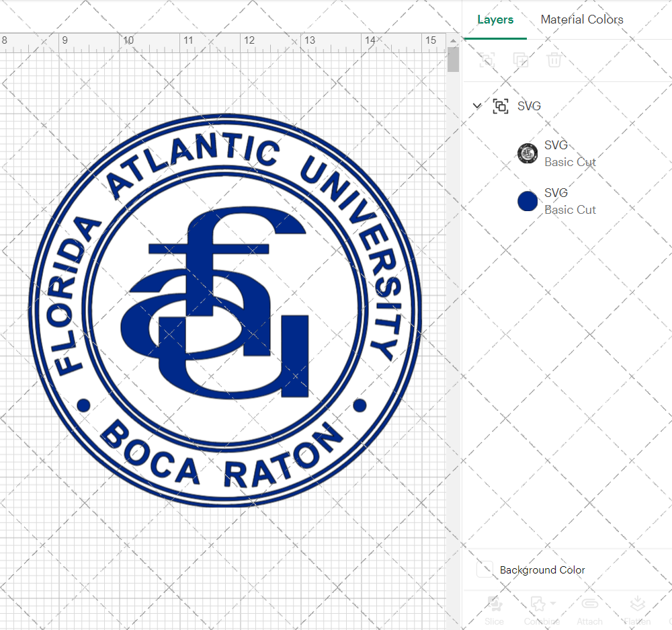Click the Slice tool button

coord(494,611)
